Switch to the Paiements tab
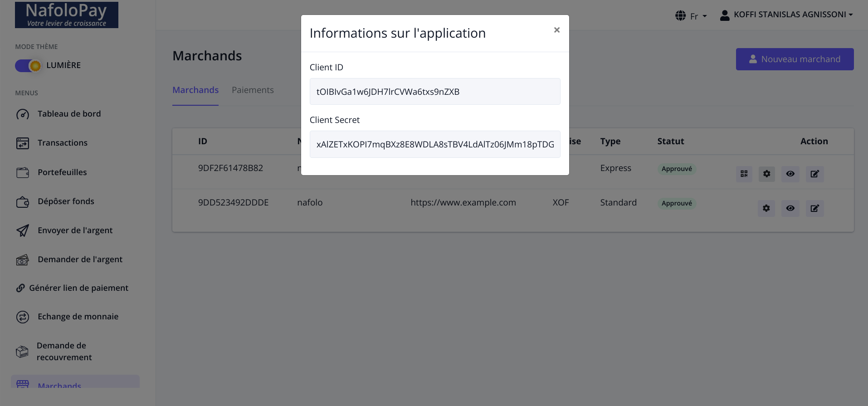The height and width of the screenshot is (406, 868). (253, 90)
